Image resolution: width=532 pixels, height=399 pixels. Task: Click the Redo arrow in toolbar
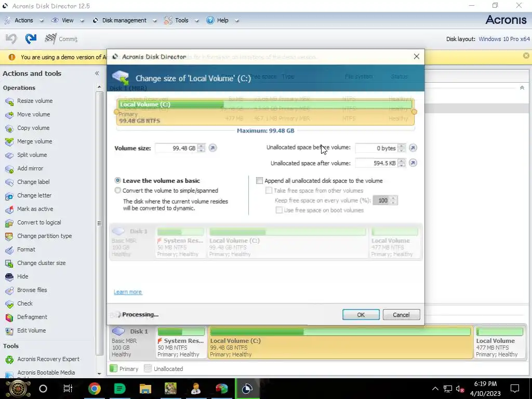[x=31, y=38]
